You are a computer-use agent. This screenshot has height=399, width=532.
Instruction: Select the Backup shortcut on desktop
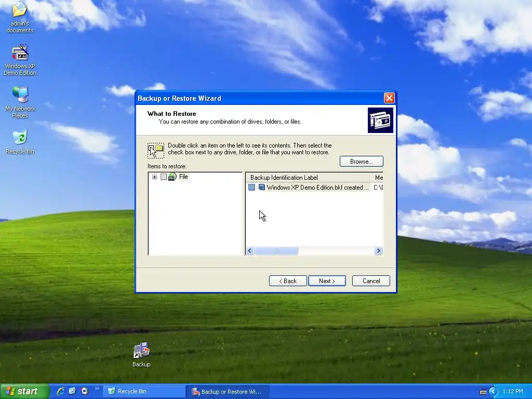pyautogui.click(x=141, y=354)
